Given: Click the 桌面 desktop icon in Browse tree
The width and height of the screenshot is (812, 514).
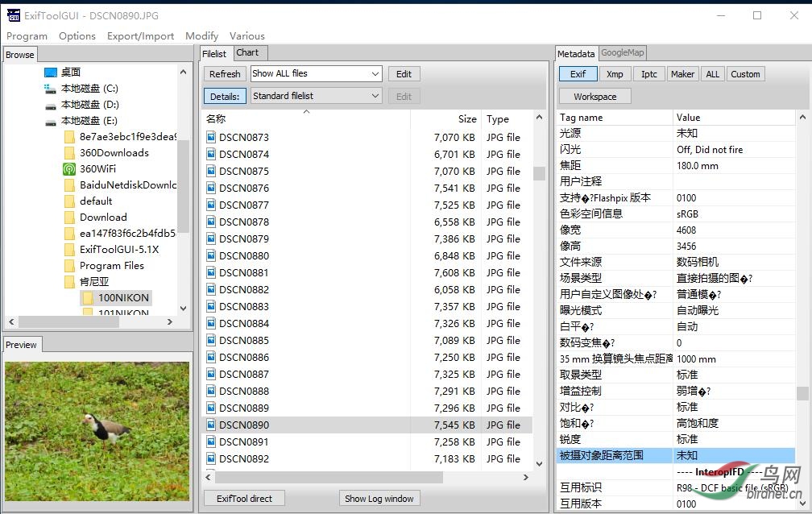Looking at the screenshot, I should point(50,73).
